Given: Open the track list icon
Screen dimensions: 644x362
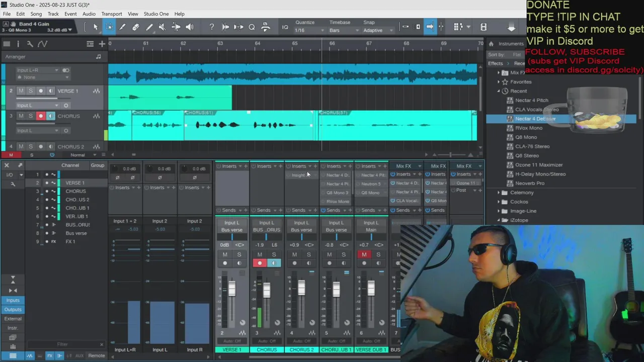Looking at the screenshot, I should [7, 44].
